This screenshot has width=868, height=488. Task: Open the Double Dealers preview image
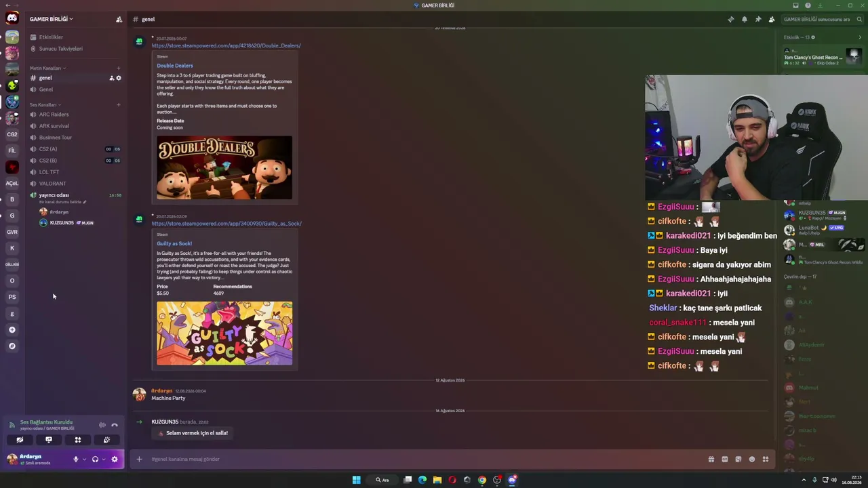pos(224,168)
